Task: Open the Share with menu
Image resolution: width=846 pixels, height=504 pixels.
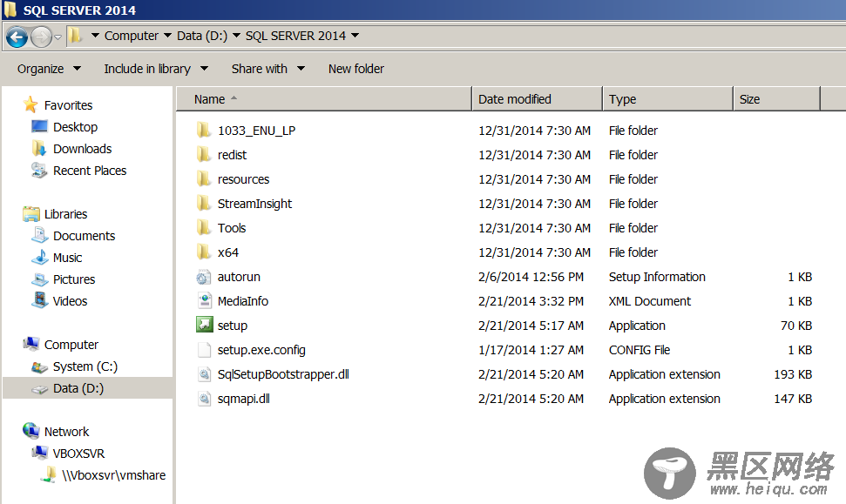Action: pyautogui.click(x=268, y=69)
